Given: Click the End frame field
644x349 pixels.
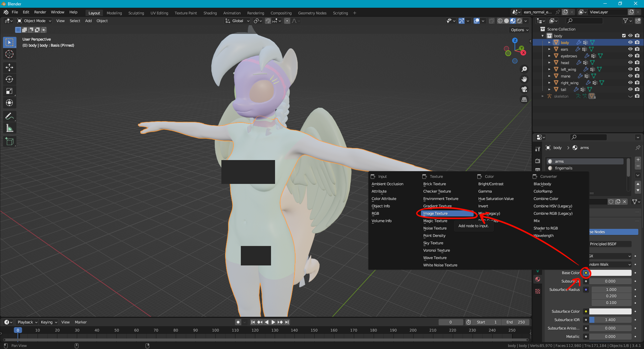Looking at the screenshot, I should 516,322.
